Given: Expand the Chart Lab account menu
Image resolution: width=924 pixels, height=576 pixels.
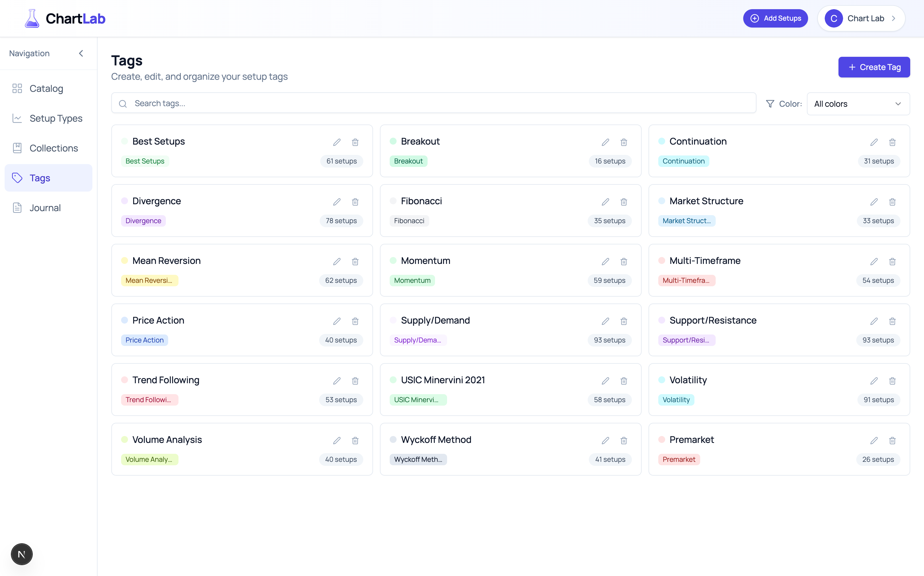Looking at the screenshot, I should 861,18.
